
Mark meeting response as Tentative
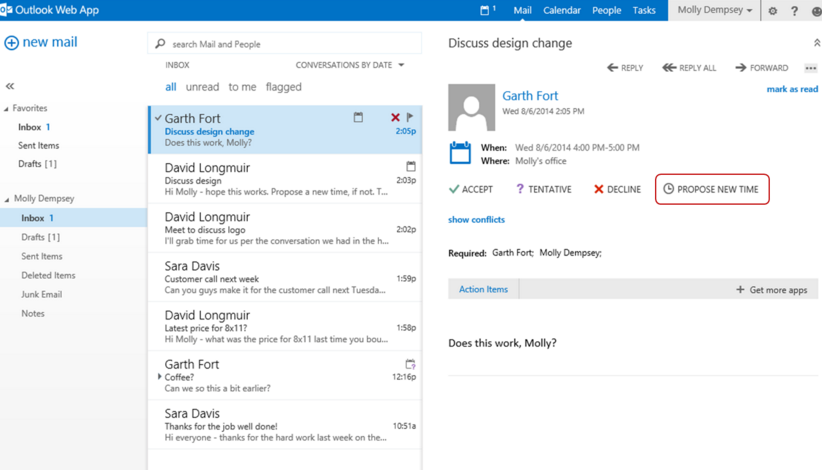[544, 189]
